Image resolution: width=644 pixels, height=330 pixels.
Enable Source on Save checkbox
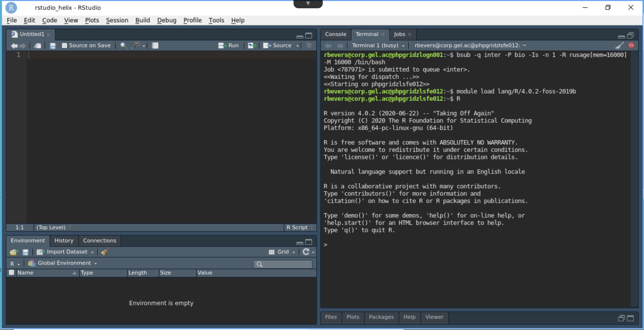64,46
